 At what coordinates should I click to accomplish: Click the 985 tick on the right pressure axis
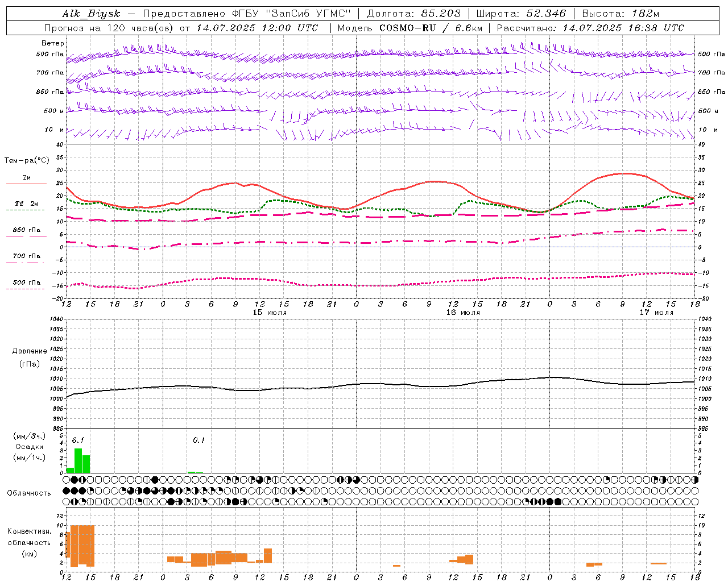pos(704,429)
